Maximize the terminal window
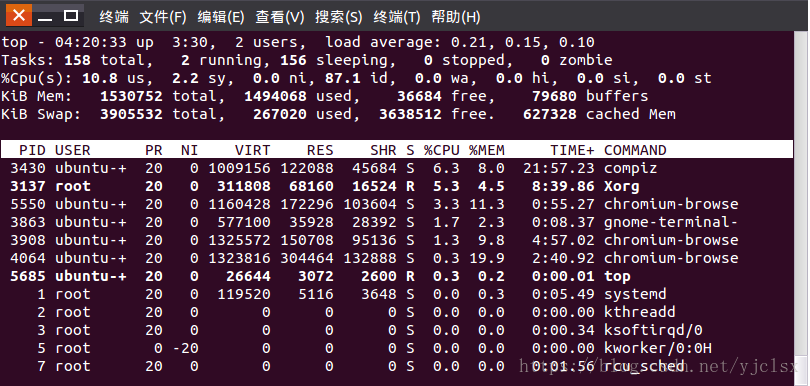This screenshot has height=386, width=810. click(x=71, y=16)
